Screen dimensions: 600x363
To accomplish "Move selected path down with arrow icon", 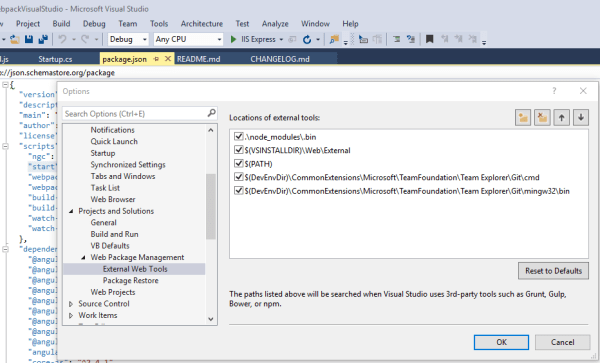I will click(581, 117).
